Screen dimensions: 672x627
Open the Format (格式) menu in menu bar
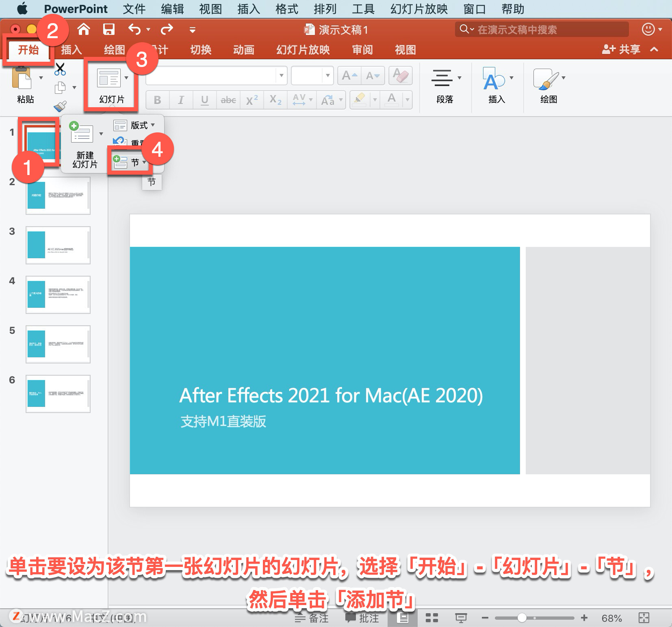point(286,9)
